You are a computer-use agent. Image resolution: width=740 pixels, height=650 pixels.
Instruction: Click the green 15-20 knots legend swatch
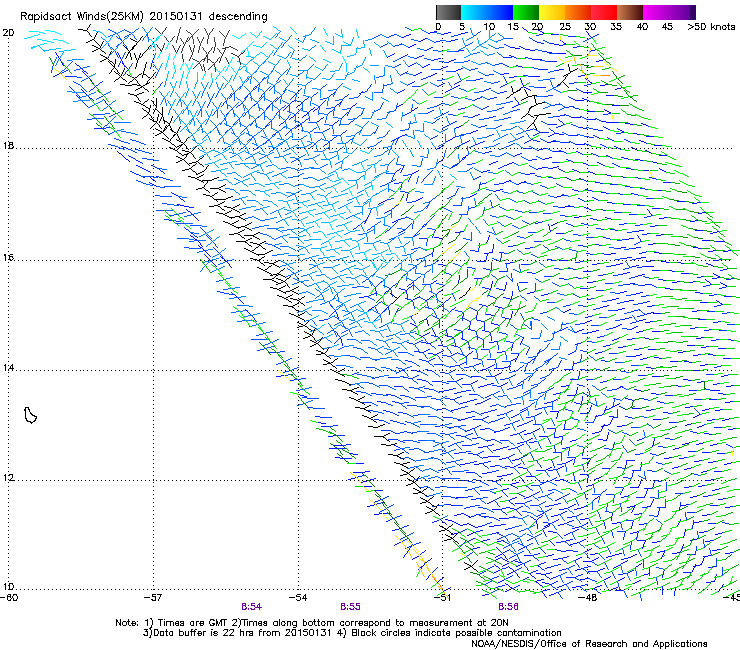coord(526,12)
